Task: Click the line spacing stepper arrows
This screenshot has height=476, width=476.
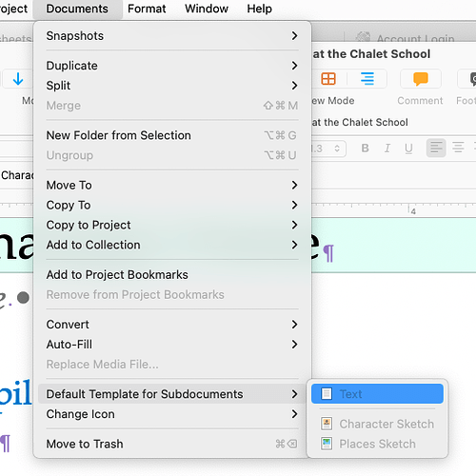Action: [x=337, y=149]
